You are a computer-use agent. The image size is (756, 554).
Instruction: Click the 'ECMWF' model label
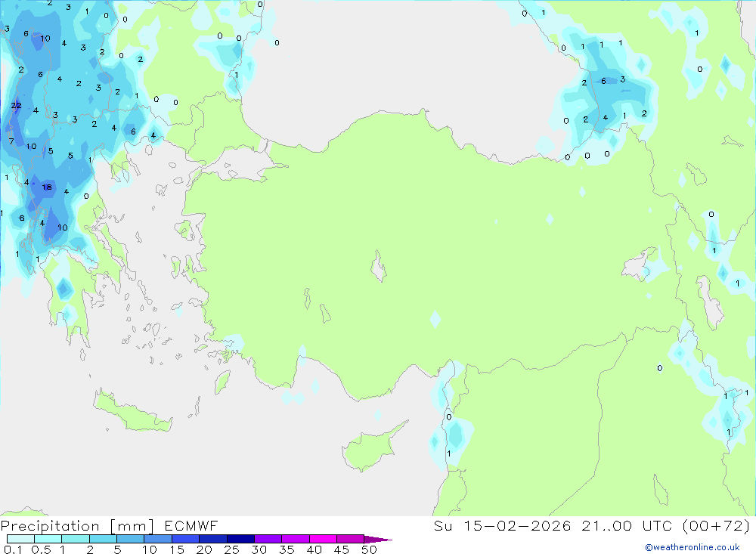pos(191,525)
